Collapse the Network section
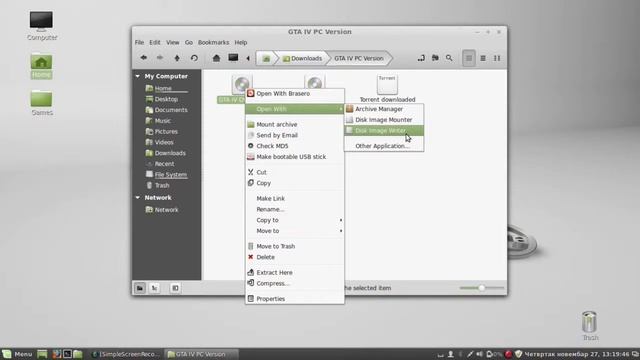 click(138, 198)
